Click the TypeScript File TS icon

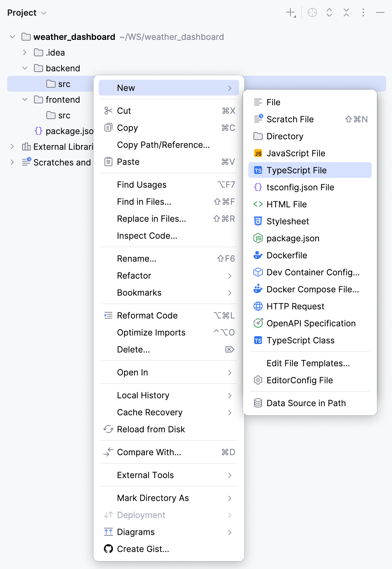tap(258, 170)
